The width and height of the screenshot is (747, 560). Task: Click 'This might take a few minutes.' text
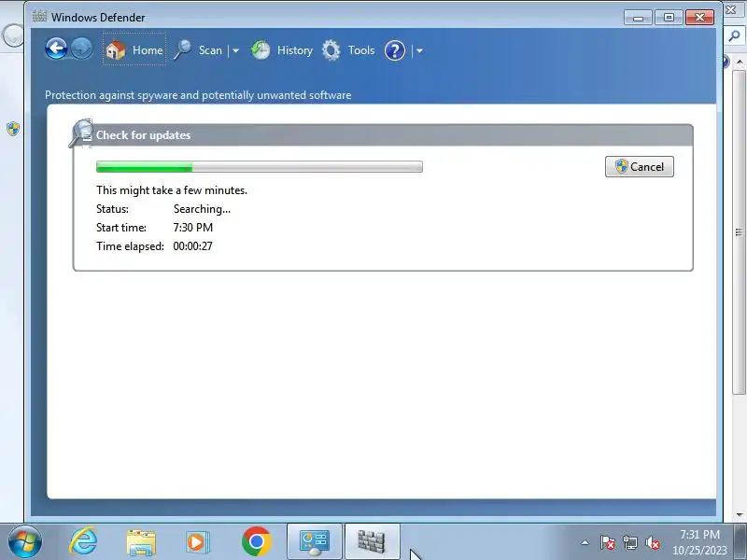172,190
